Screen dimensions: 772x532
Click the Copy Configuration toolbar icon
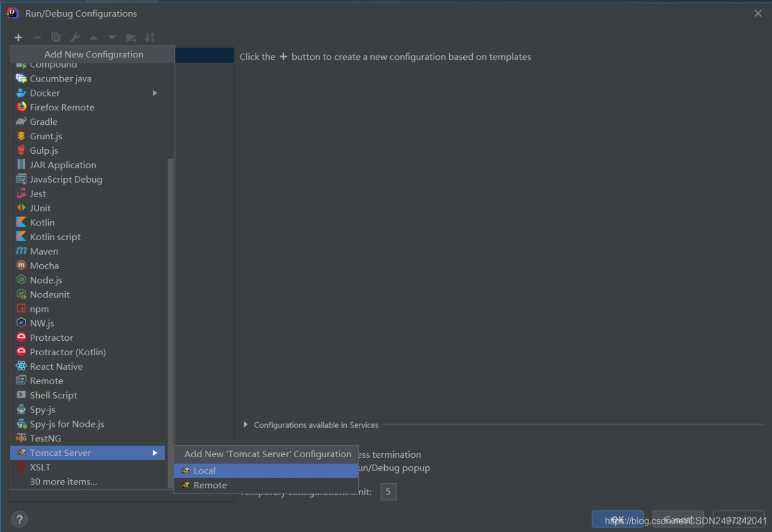click(56, 37)
